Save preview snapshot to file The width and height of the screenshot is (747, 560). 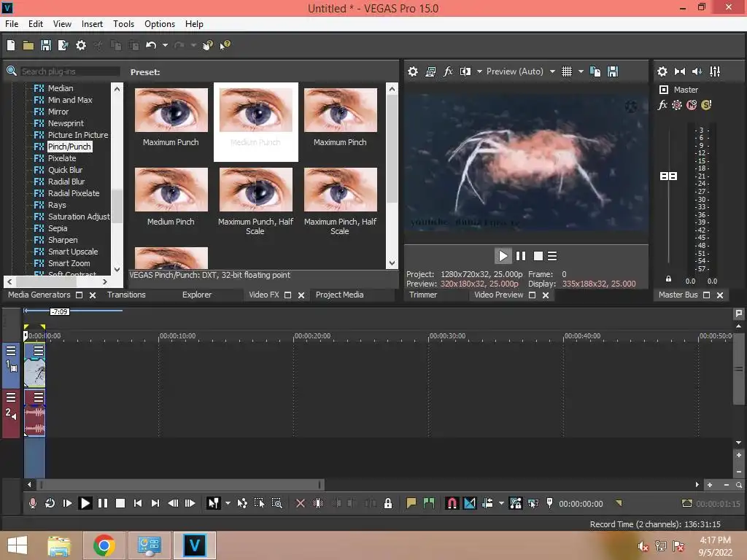pyautogui.click(x=613, y=71)
